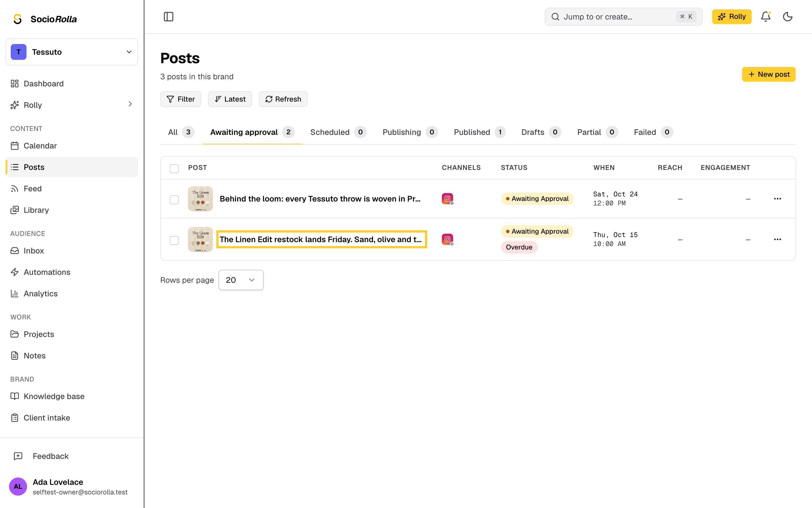Image resolution: width=812 pixels, height=508 pixels.
Task: Switch to the Drafts tab
Action: coord(541,132)
